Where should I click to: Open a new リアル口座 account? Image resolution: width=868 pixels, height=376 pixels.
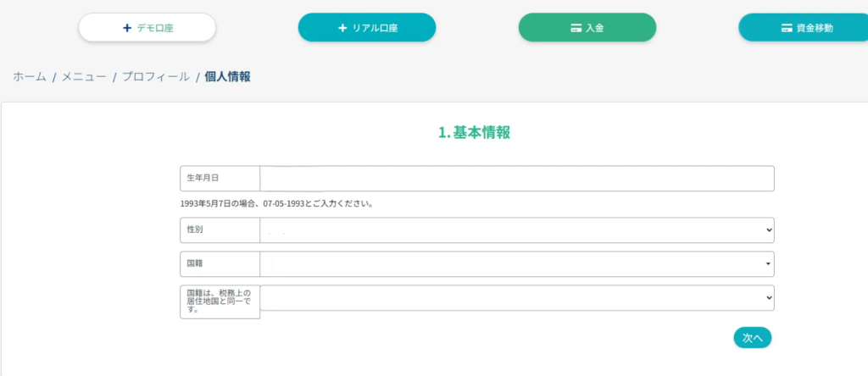click(367, 28)
